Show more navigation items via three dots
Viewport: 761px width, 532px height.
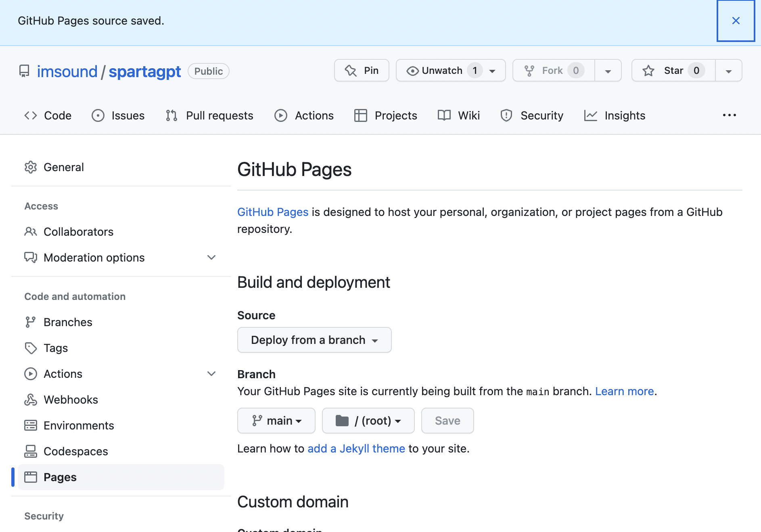pyautogui.click(x=729, y=115)
